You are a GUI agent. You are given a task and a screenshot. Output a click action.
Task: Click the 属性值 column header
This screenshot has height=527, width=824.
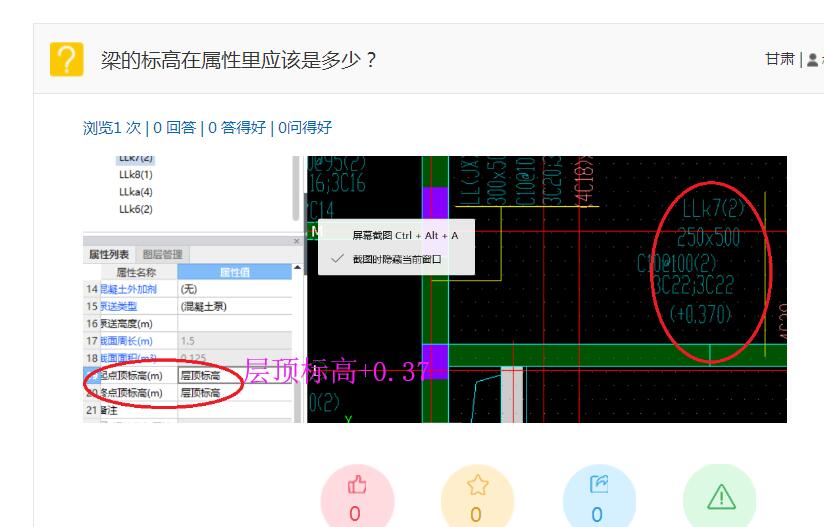(234, 272)
